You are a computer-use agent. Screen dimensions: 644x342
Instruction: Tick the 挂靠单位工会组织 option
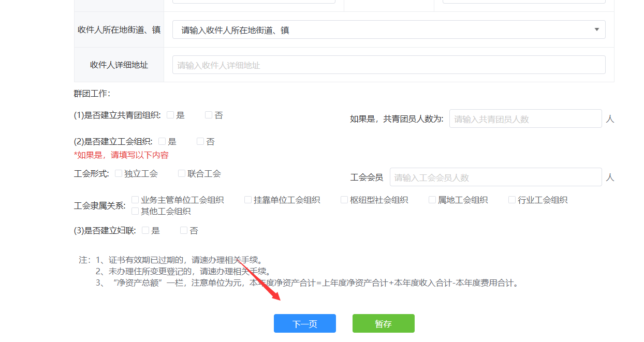click(248, 200)
